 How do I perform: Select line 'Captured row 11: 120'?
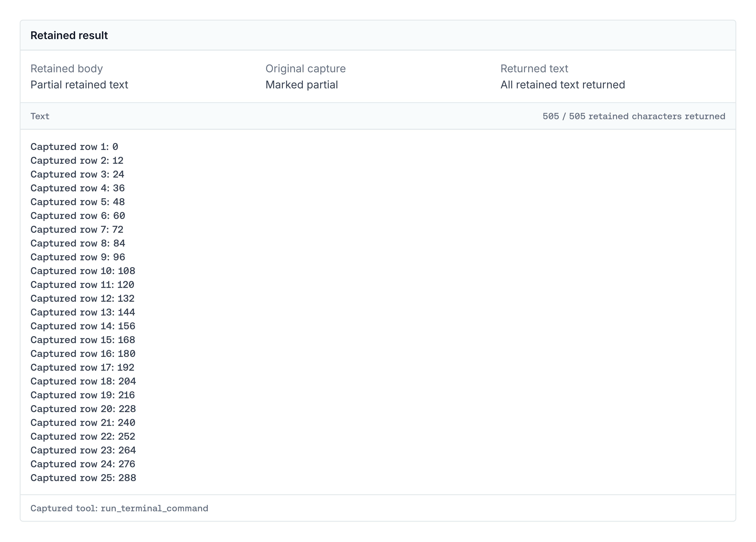82,285
